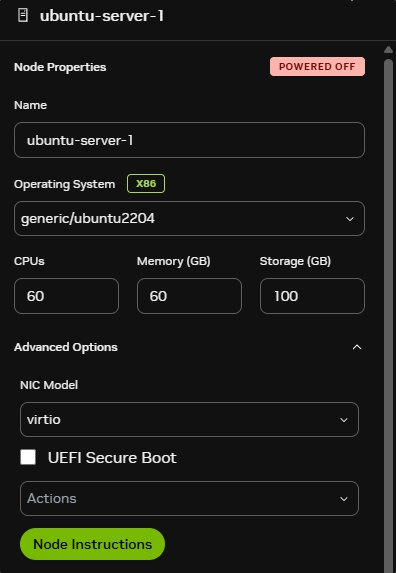Image resolution: width=396 pixels, height=573 pixels.
Task: Click the Operating System label
Action: (x=64, y=184)
